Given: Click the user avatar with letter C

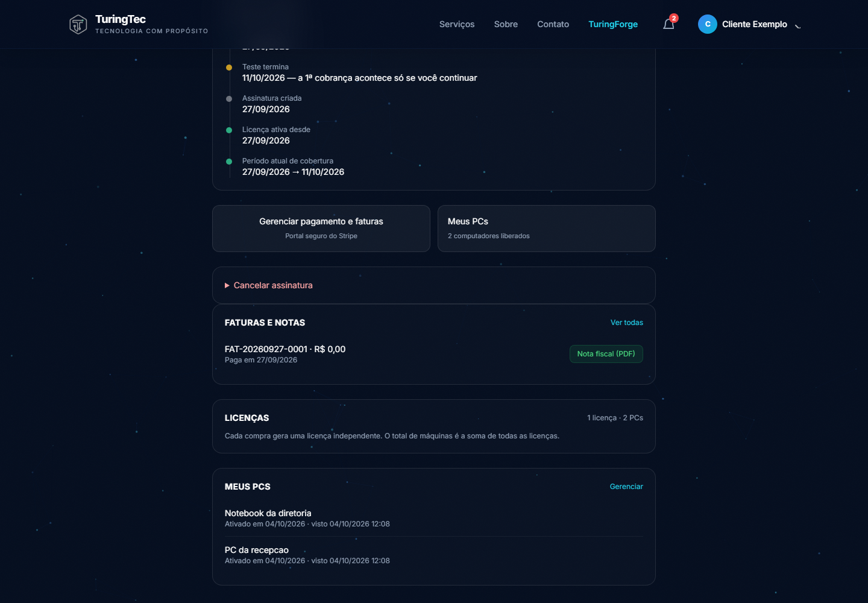Looking at the screenshot, I should point(708,24).
